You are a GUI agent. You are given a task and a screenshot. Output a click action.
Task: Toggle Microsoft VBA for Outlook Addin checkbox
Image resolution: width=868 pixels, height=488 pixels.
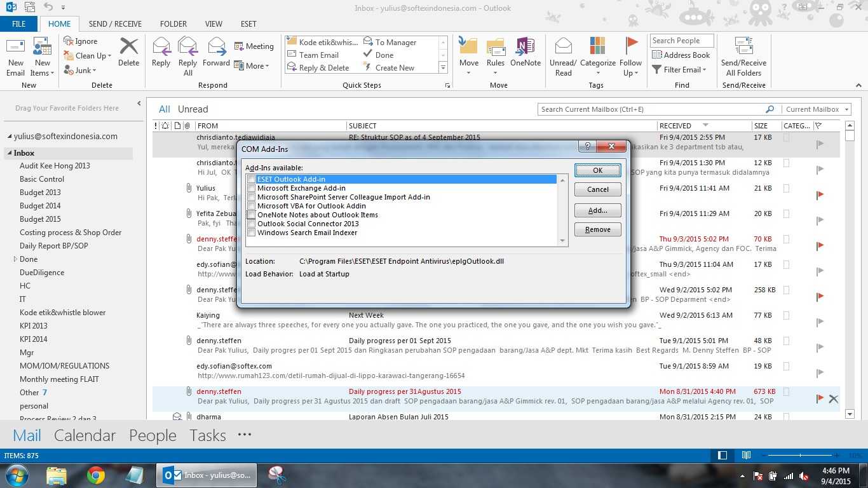tap(252, 207)
